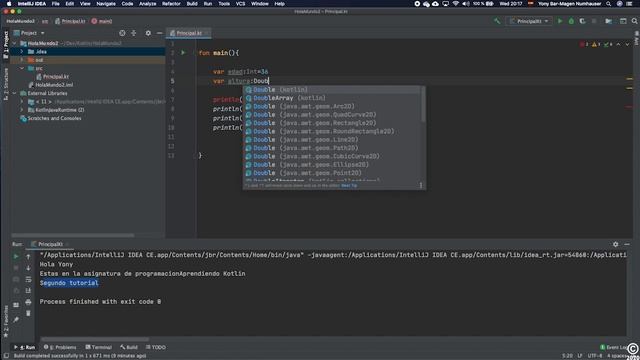Collapse the src folder in project tree
This screenshot has height=360, width=640.
(22, 68)
